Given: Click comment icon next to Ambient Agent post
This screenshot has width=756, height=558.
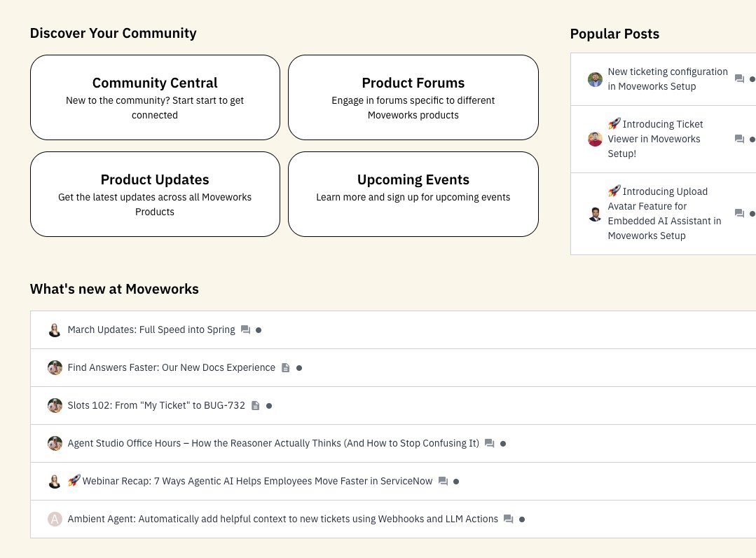Looking at the screenshot, I should point(509,519).
